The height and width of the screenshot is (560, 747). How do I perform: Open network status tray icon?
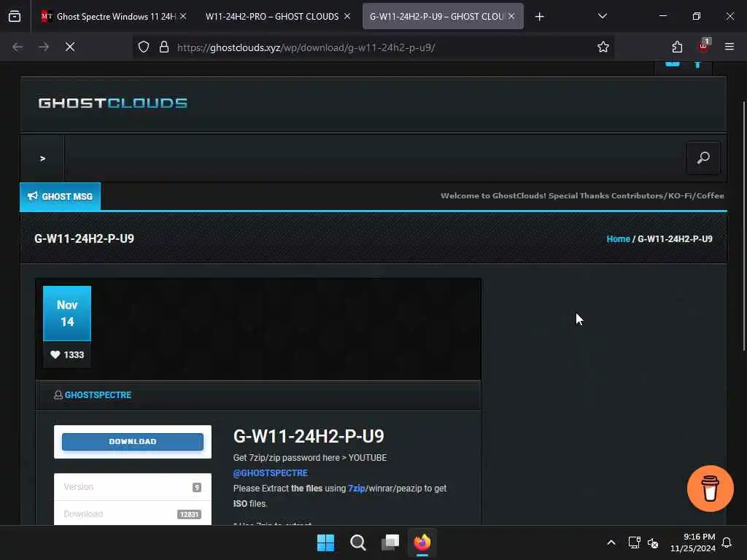point(634,542)
